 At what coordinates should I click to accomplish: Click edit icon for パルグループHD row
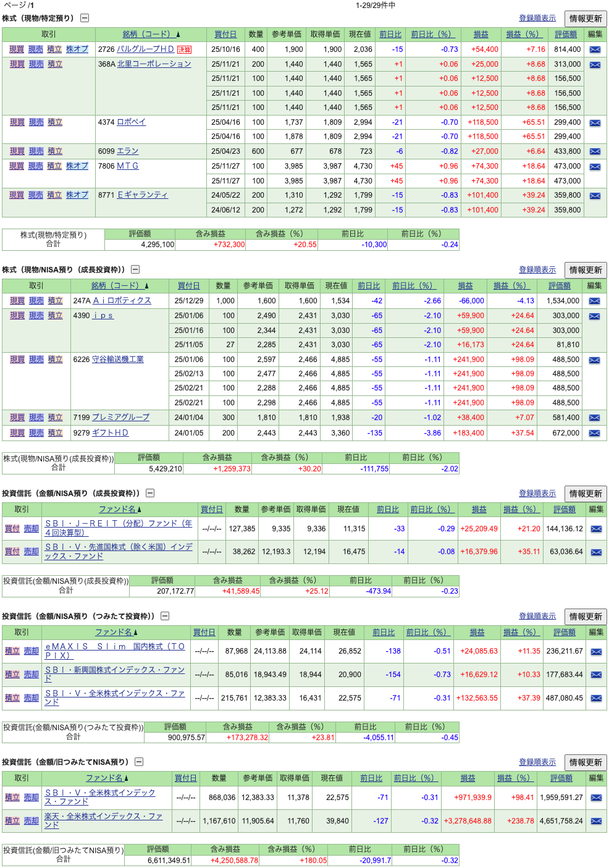(595, 49)
